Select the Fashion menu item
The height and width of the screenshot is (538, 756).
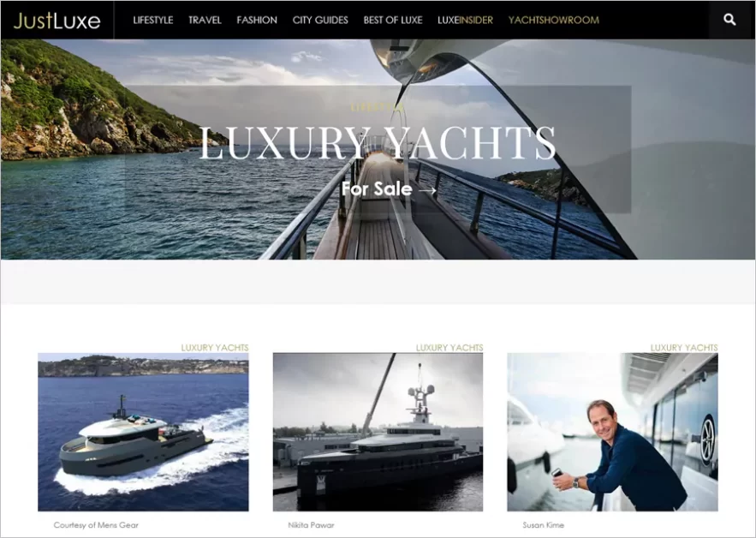(257, 21)
